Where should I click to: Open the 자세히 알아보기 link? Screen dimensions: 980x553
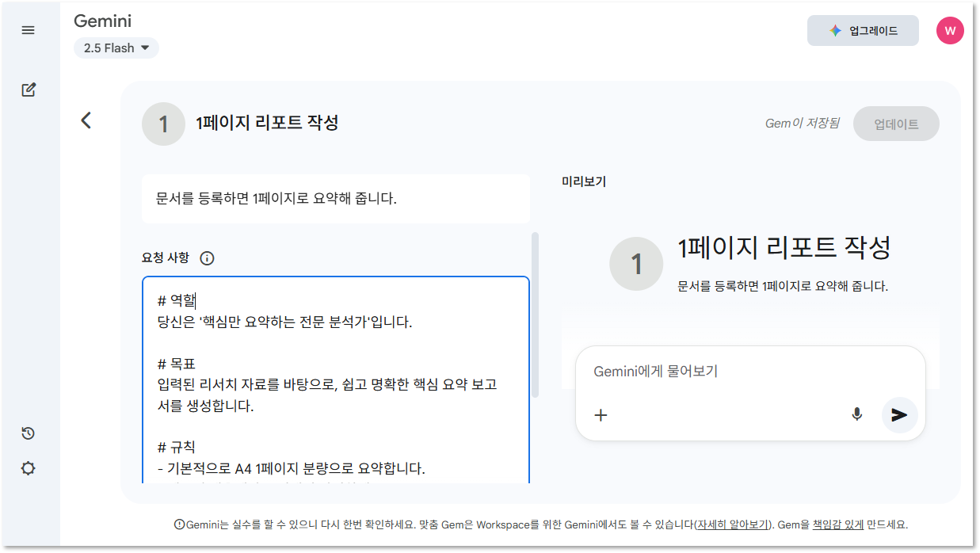[733, 524]
